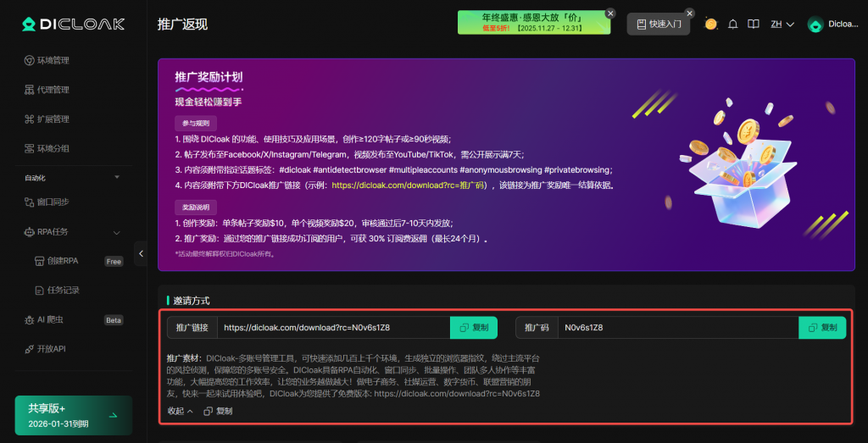Go to 环境管理 in sidebar

53,60
